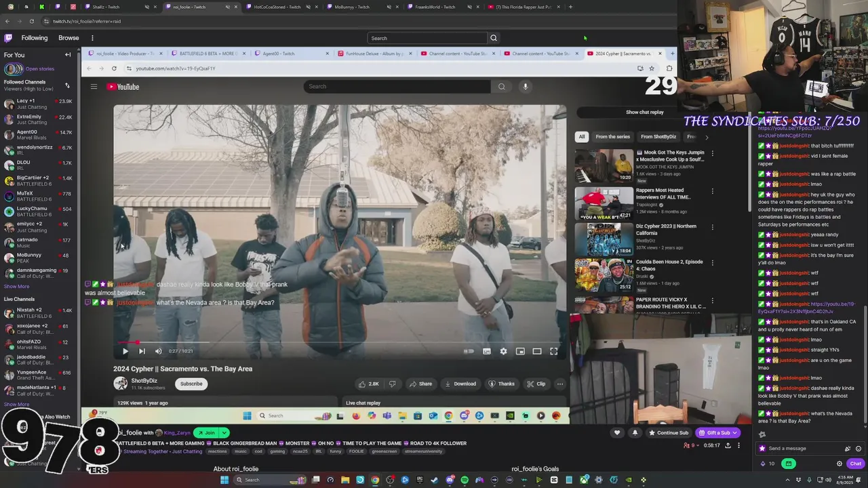Open chat settings gear
The image size is (868, 488).
pos(840,464)
